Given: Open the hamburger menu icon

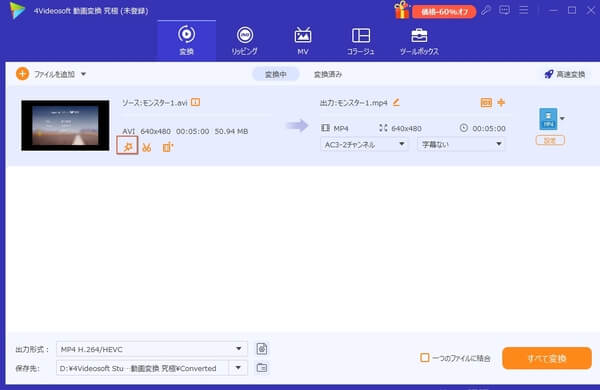Looking at the screenshot, I should (x=523, y=10).
